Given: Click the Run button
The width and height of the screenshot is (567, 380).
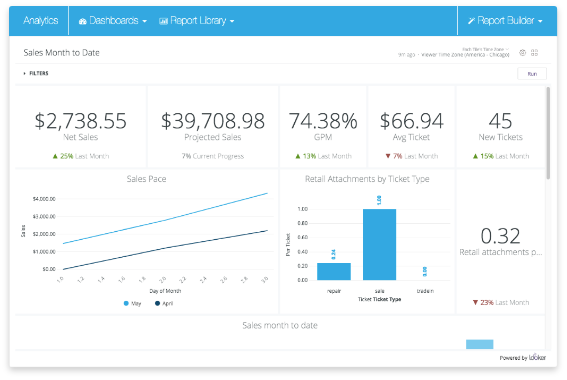Looking at the screenshot, I should [532, 74].
